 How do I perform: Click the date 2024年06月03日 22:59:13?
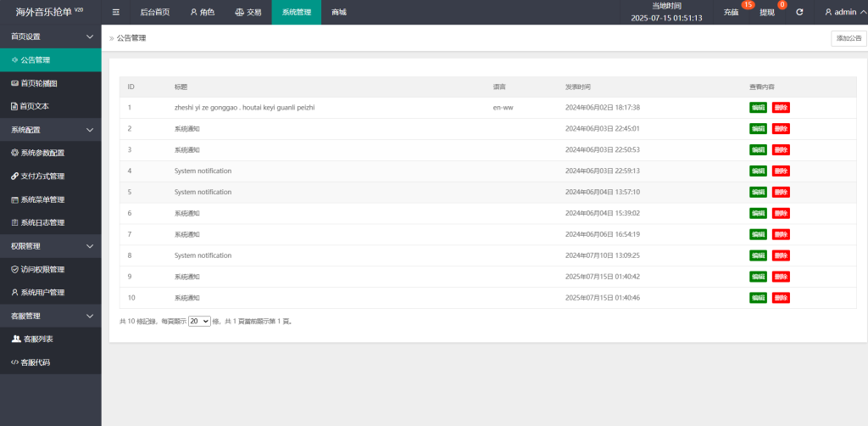coord(603,171)
